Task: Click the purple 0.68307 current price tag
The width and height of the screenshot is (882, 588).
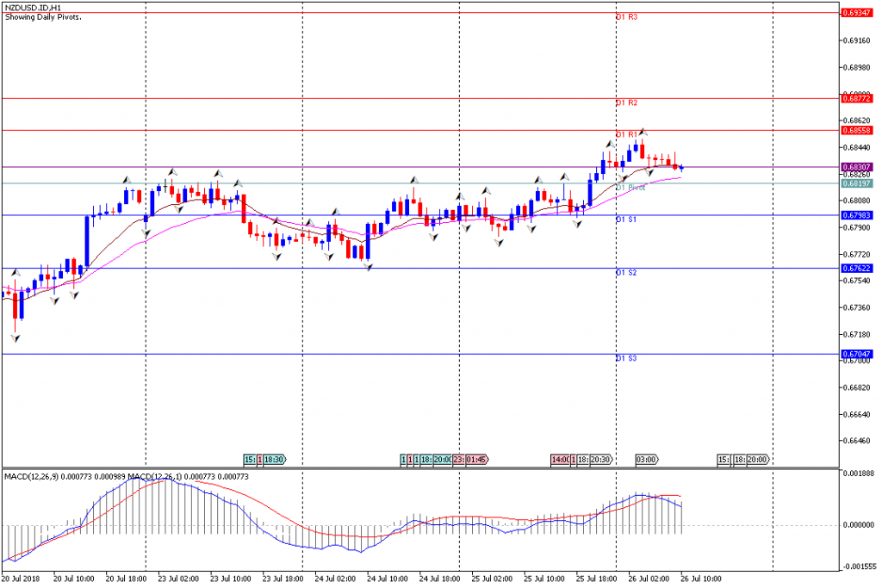Action: point(855,167)
